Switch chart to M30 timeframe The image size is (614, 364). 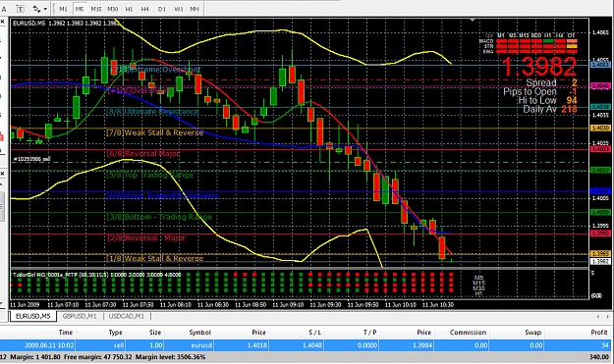(112, 9)
